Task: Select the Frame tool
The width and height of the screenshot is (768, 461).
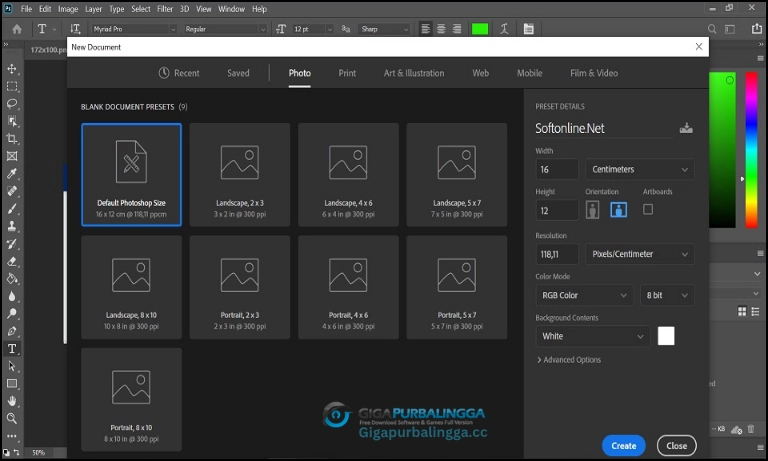Action: point(12,156)
